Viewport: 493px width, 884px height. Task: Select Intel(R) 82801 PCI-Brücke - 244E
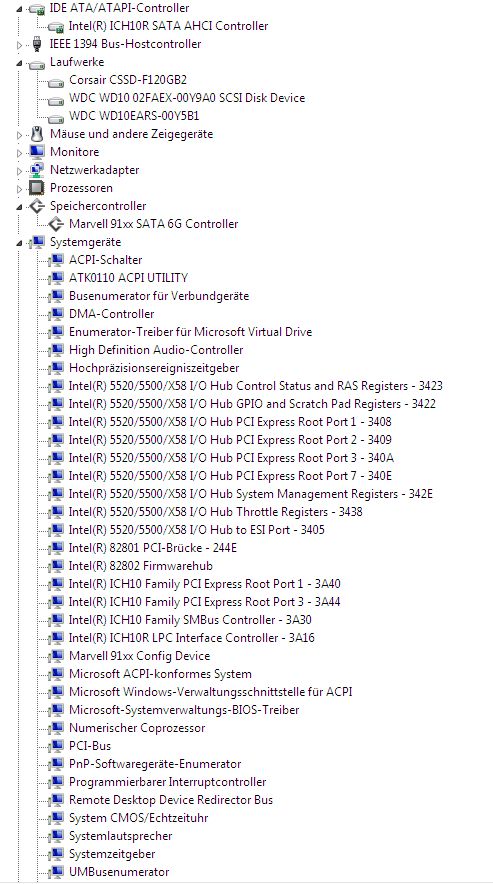[x=153, y=548]
